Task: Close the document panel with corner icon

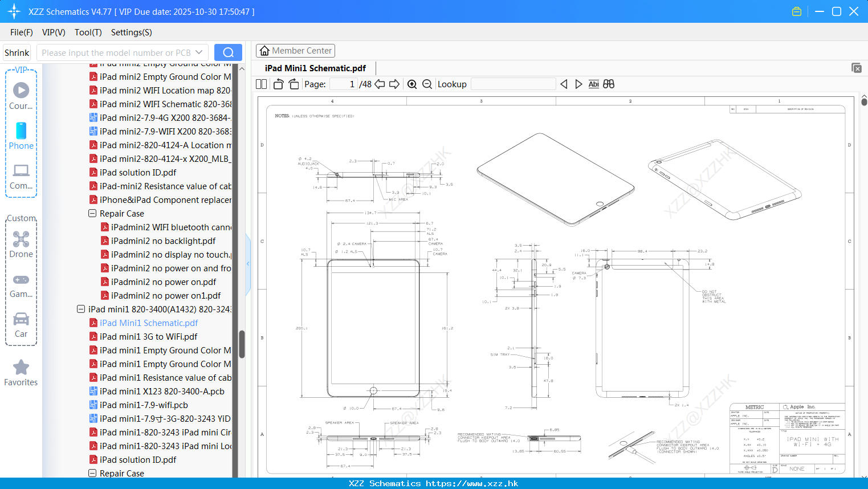Action: pyautogui.click(x=857, y=68)
